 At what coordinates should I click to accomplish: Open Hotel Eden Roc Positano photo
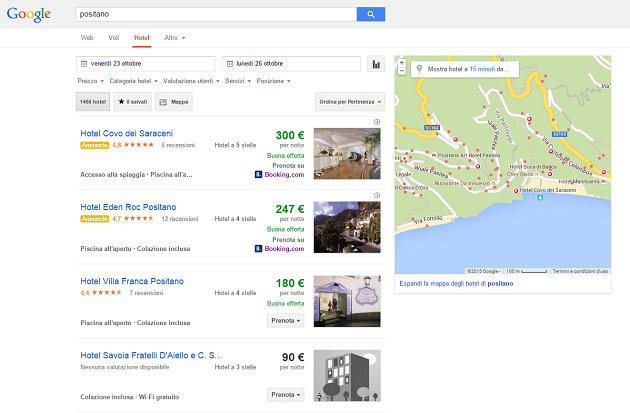coord(347,227)
